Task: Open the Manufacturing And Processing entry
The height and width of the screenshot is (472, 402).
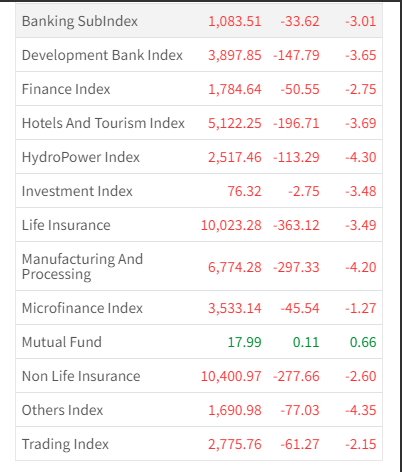Action: point(82,267)
